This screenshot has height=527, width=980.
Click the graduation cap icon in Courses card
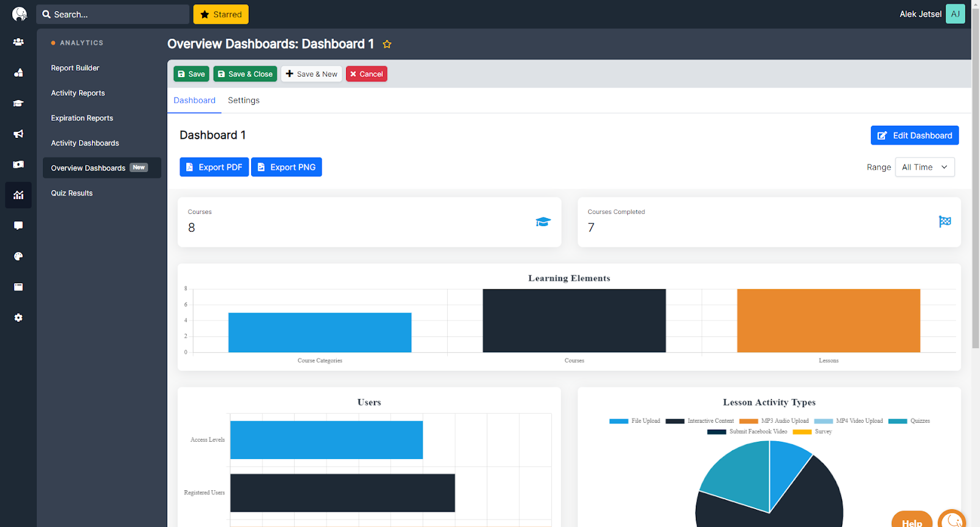point(543,222)
